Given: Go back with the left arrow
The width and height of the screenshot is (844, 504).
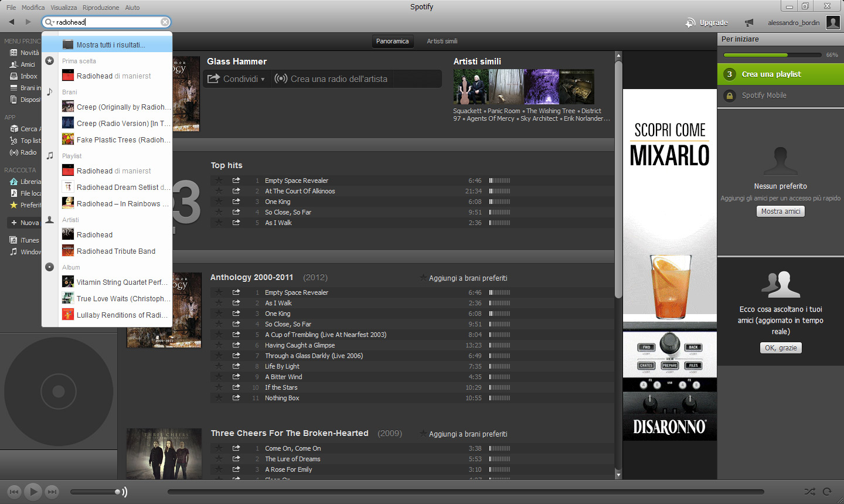Looking at the screenshot, I should coord(11,22).
